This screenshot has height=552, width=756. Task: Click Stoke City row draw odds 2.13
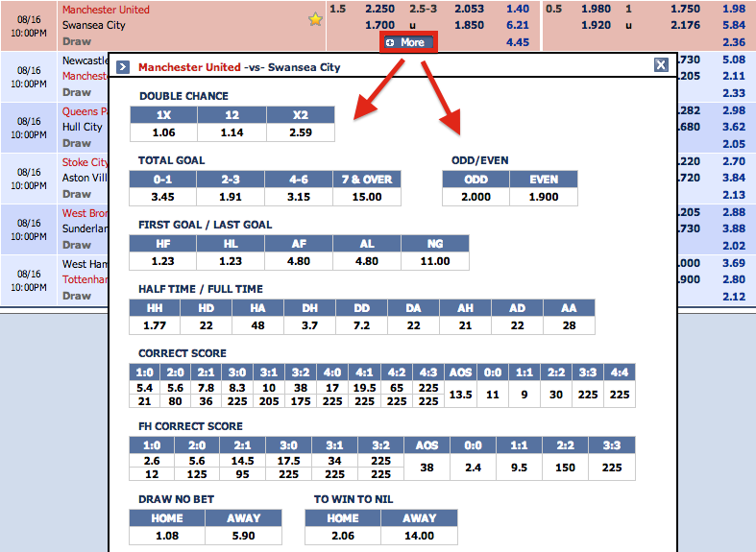[734, 195]
